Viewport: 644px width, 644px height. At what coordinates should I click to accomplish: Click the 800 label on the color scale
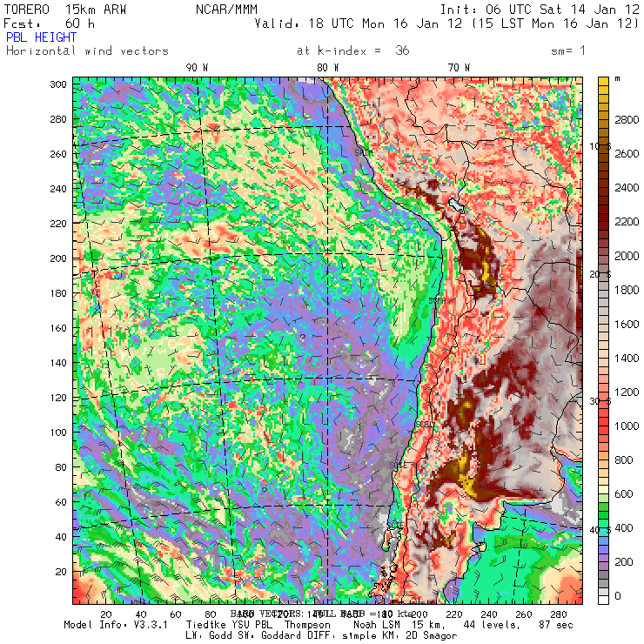[x=624, y=460]
